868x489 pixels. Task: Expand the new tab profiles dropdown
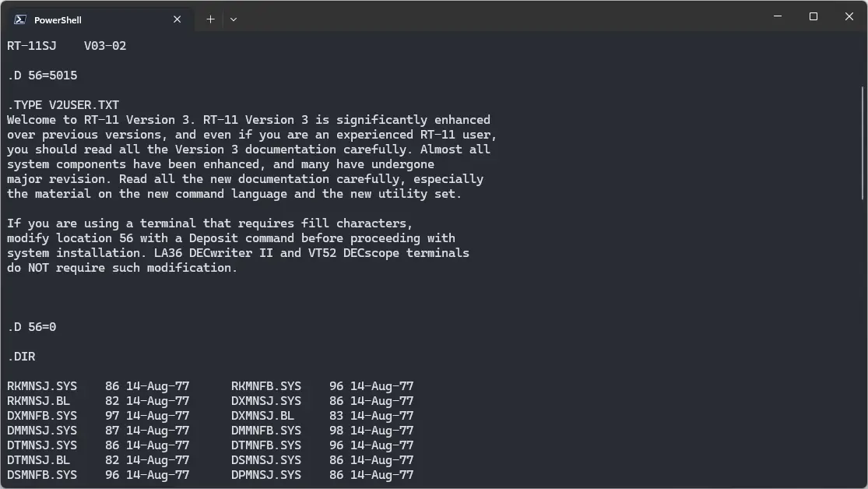point(233,19)
